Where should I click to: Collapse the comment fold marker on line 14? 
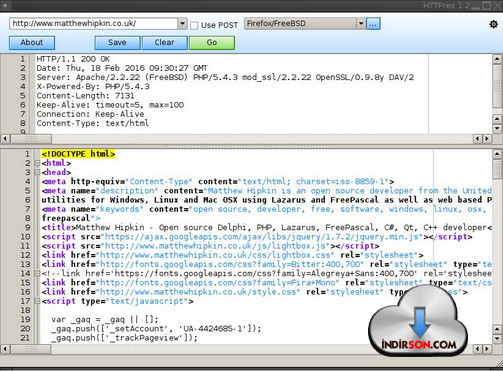[x=37, y=273]
